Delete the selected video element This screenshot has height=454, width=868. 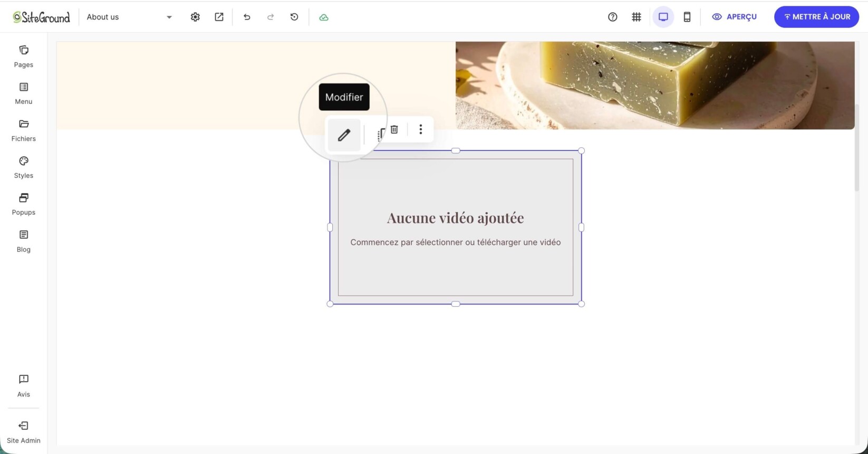point(394,129)
